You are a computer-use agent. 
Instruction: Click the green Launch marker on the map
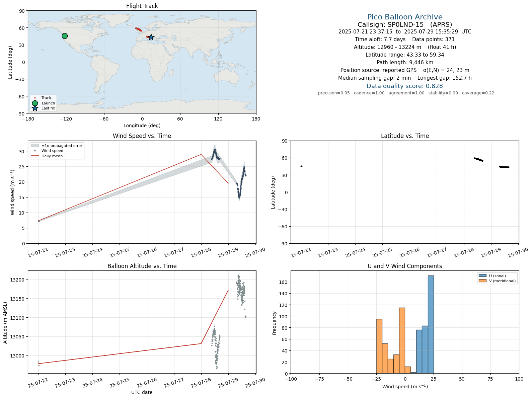click(65, 36)
